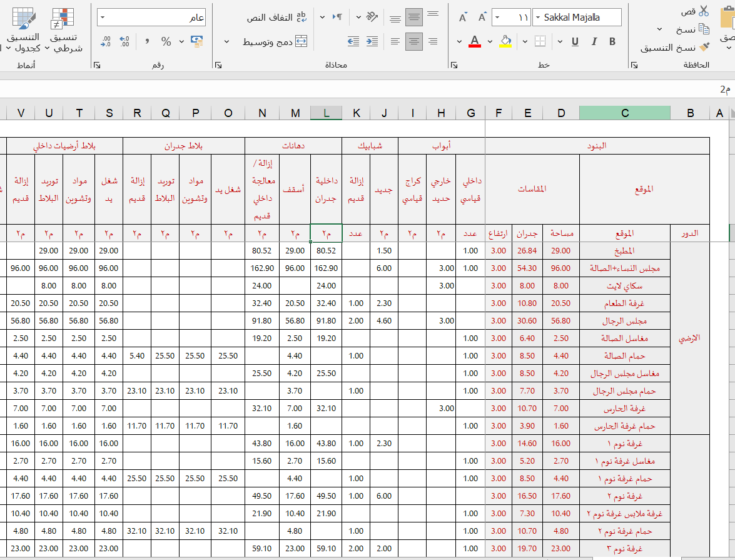Open the Font group dialog launcher
The image size is (735, 560).
point(454,64)
